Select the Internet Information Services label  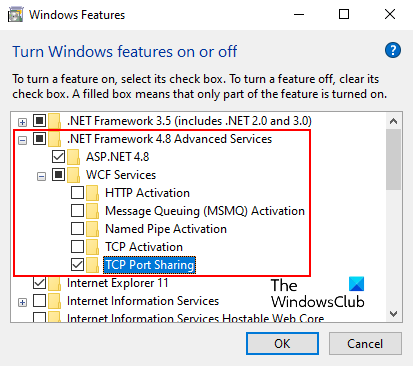pos(143,301)
